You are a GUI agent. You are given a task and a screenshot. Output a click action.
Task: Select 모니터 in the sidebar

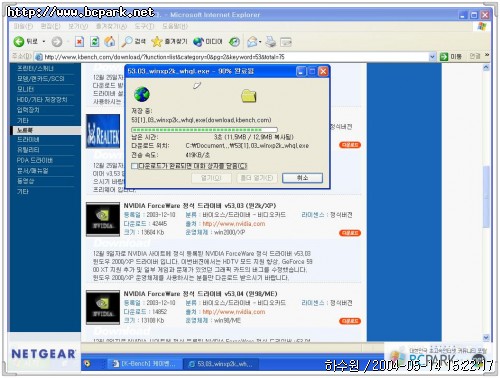pos(25,89)
